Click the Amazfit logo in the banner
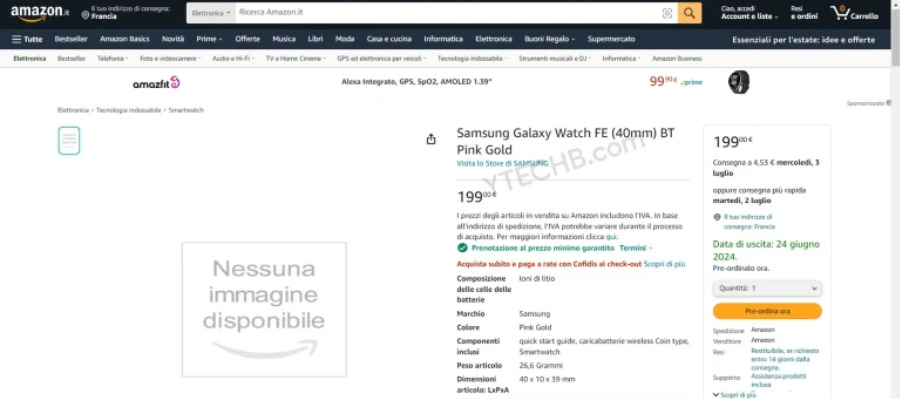 [156, 83]
